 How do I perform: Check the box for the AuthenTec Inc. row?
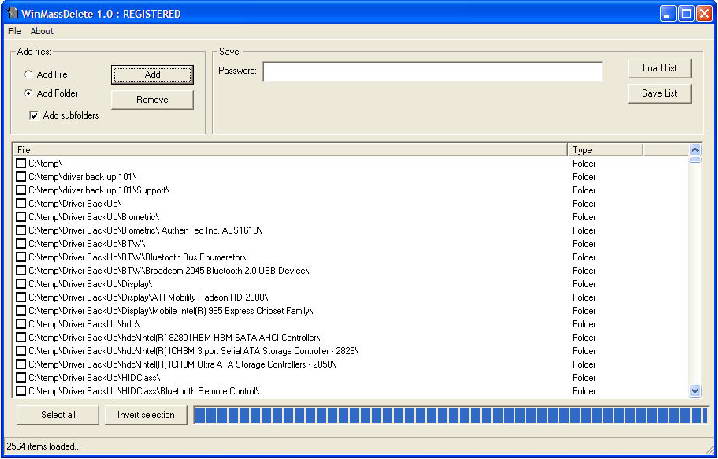[21, 230]
